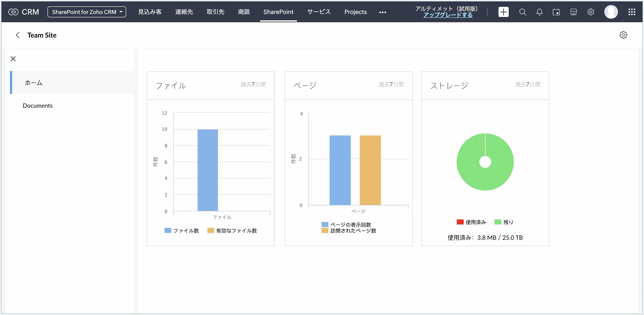
Task: Open the search magnifier icon
Action: (x=523, y=12)
